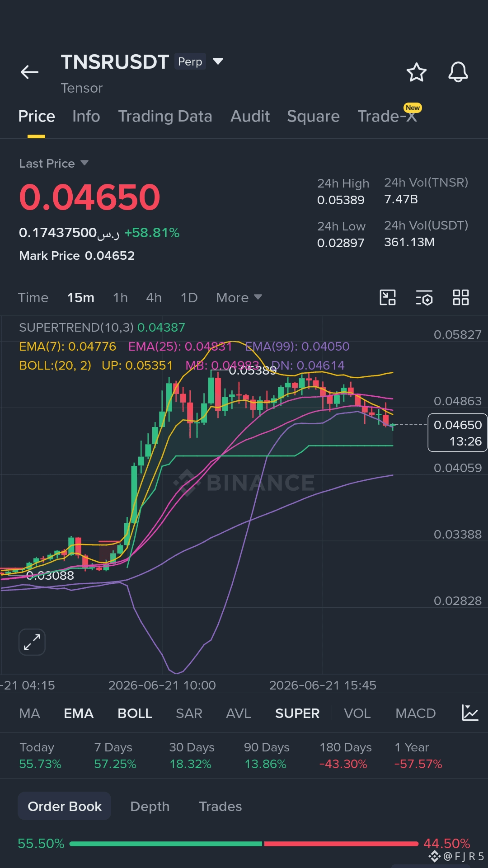Select the 15m interval
488x868 pixels.
click(81, 297)
